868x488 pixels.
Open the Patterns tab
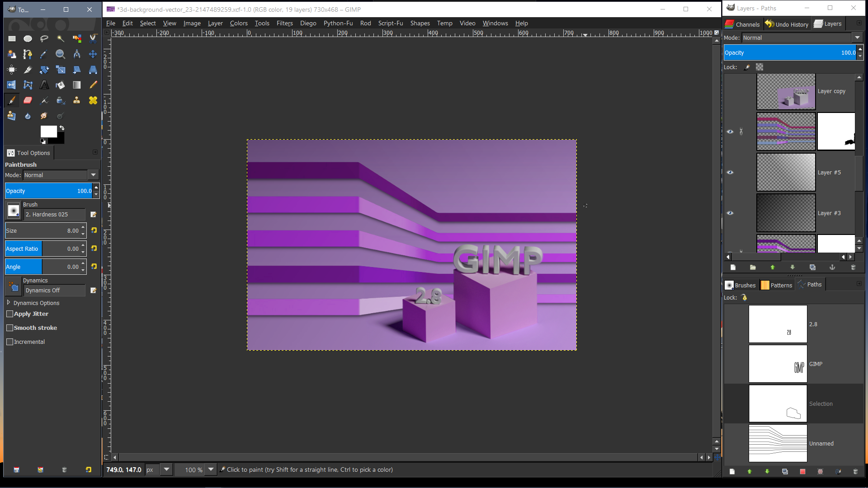777,285
